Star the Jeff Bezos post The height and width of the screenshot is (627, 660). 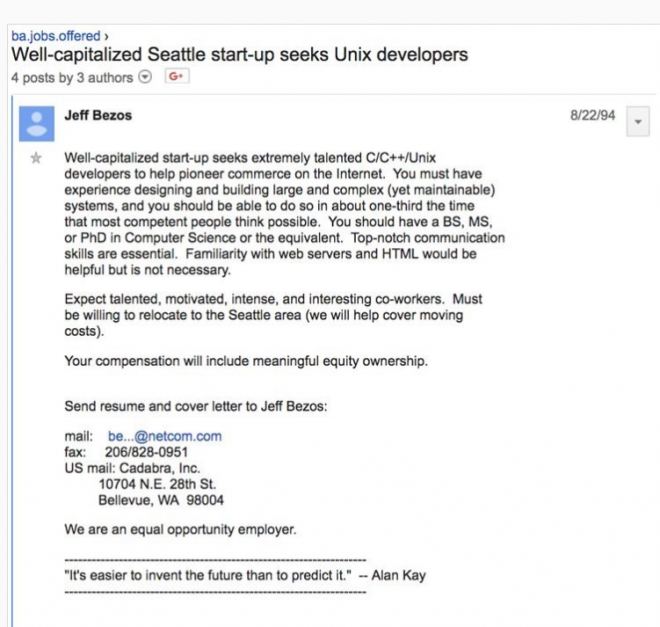(x=36, y=158)
